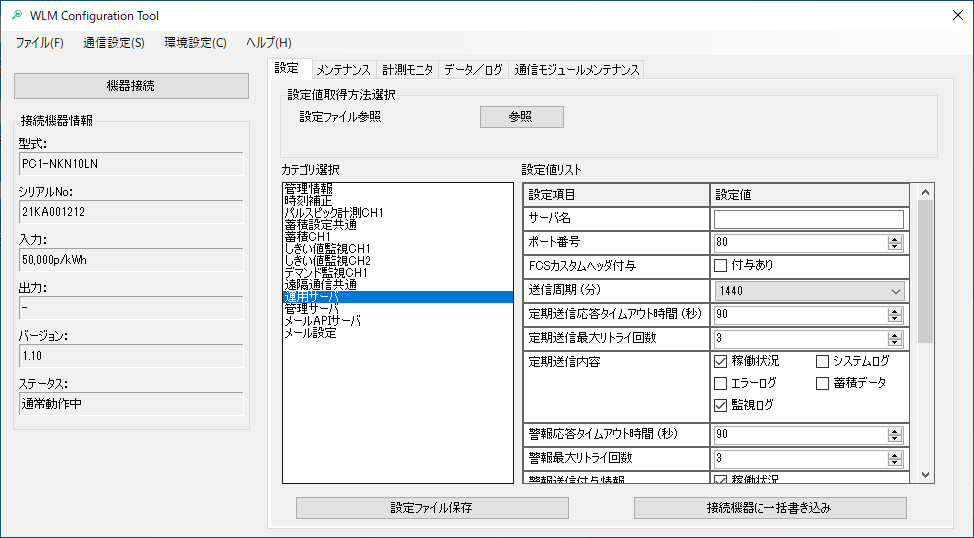The image size is (974, 538).
Task: Increase the ポート番号 value with the up arrow
Action: pos(895,239)
